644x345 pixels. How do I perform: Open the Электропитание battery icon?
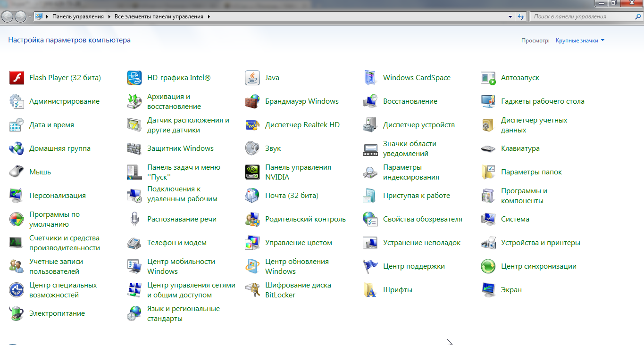click(x=17, y=313)
